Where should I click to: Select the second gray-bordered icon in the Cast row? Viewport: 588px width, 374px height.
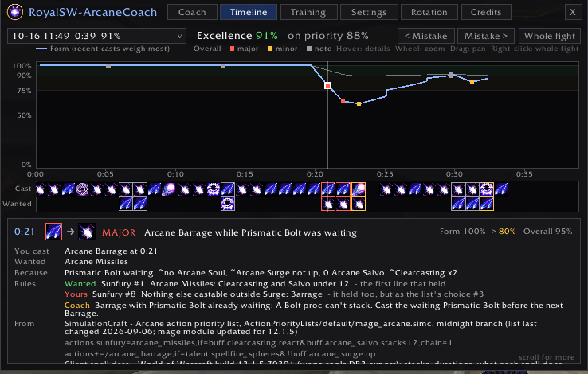coord(140,189)
